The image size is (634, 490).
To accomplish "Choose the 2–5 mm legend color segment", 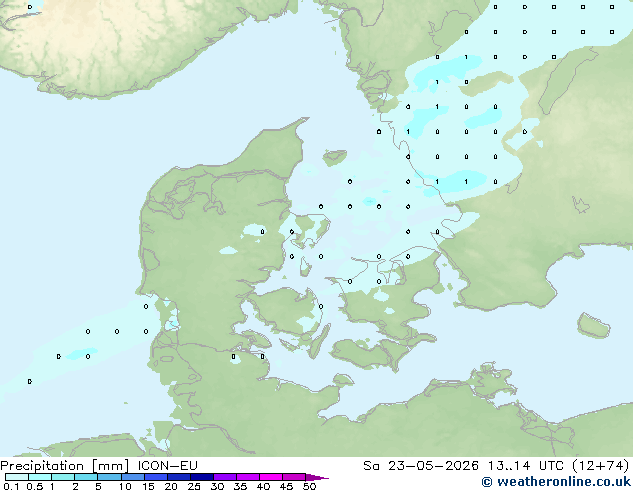I will coord(86,477).
